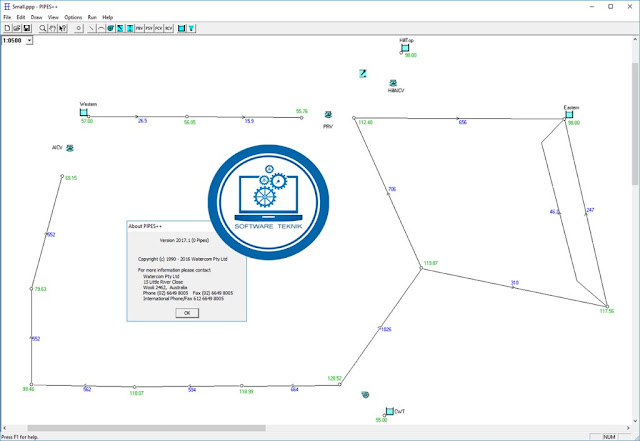The height and width of the screenshot is (441, 640).
Task: Click node labeled 128.52
Action: (340, 384)
